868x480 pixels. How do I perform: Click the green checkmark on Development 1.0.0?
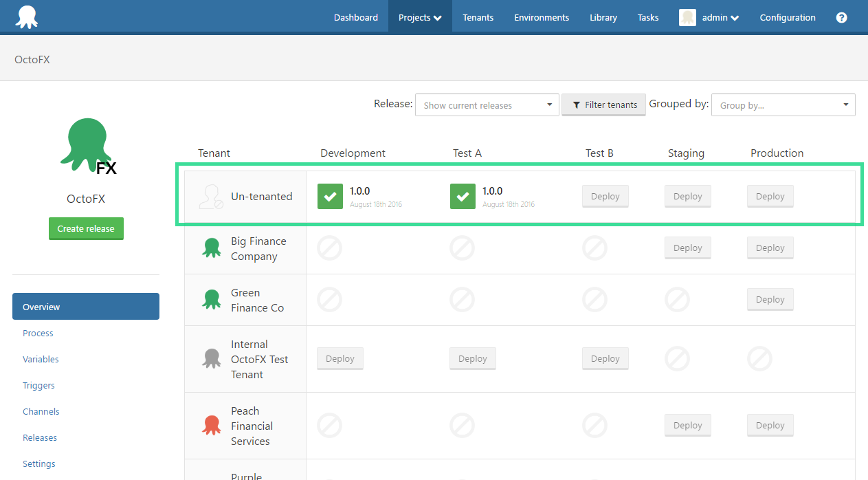tap(330, 196)
